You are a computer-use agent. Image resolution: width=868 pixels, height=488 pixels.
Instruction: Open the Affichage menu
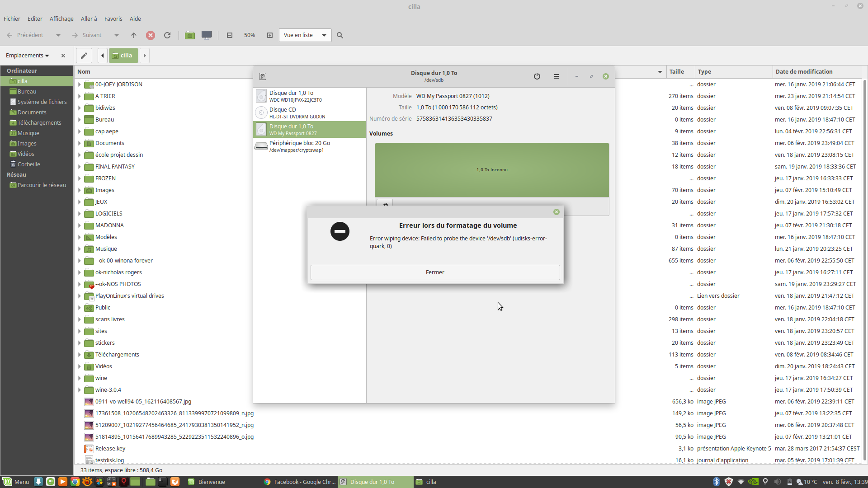[x=61, y=19]
